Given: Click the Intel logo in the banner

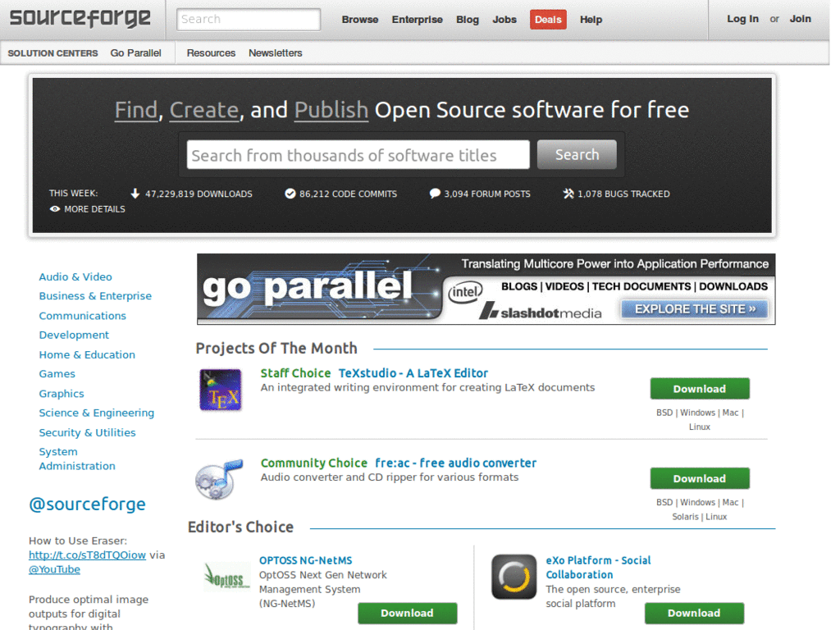Looking at the screenshot, I should 468,290.
